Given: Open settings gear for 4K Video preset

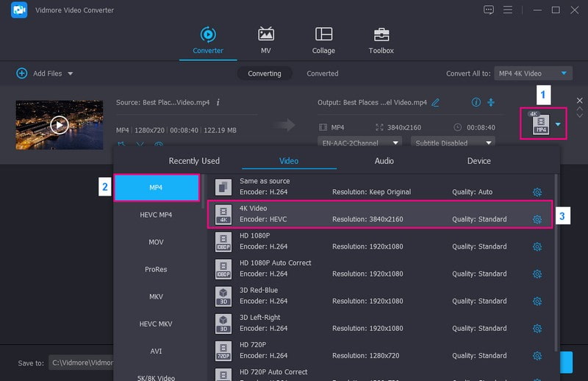Looking at the screenshot, I should point(537,219).
